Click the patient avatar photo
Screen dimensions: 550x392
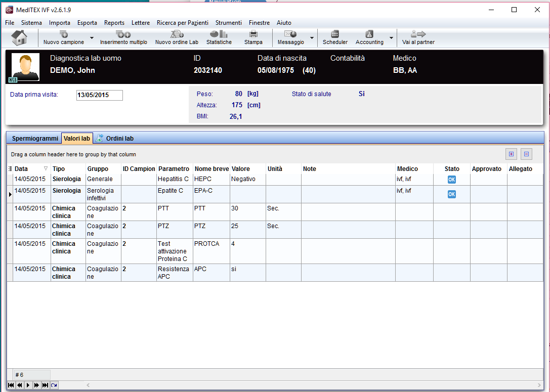coord(25,67)
